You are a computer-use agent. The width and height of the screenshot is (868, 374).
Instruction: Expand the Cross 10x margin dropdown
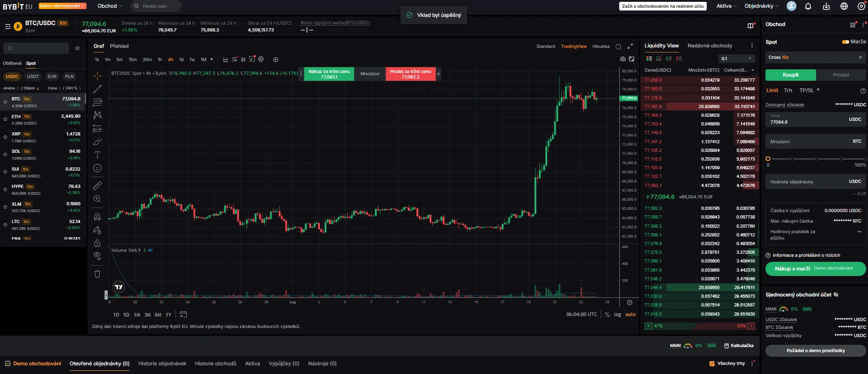[815, 57]
